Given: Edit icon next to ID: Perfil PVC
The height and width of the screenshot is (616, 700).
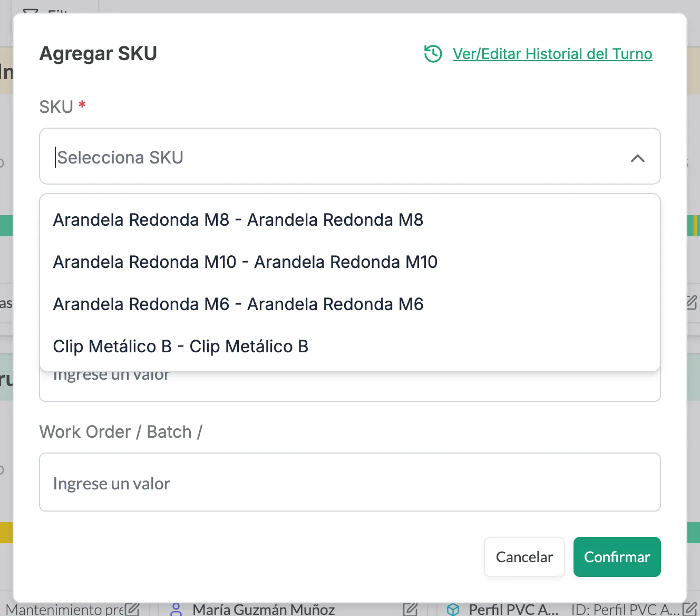Looking at the screenshot, I should pyautogui.click(x=690, y=609).
